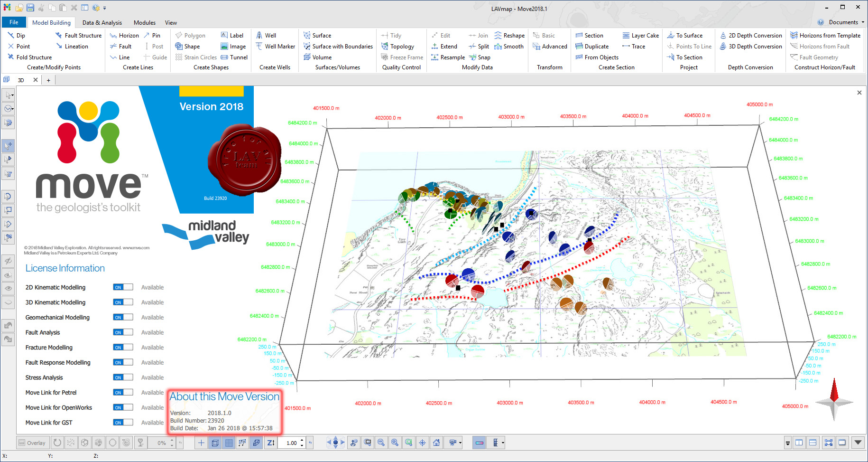Click the Depth Conversion group label
Screen dimensions: 868x462
coord(750,67)
